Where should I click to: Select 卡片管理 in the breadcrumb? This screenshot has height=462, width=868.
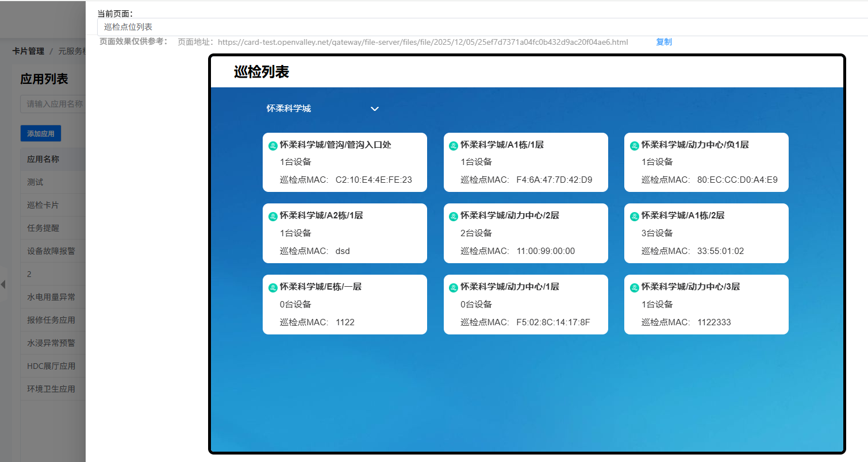[x=28, y=51]
